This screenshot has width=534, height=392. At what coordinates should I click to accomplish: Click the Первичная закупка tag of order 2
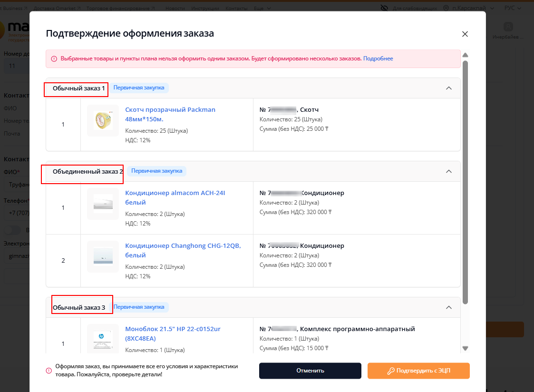156,171
